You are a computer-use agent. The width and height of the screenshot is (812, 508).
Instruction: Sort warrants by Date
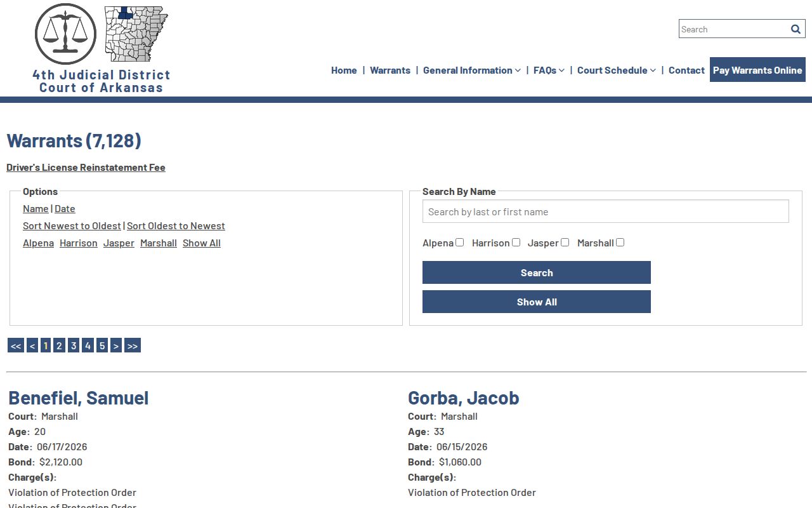[65, 209]
